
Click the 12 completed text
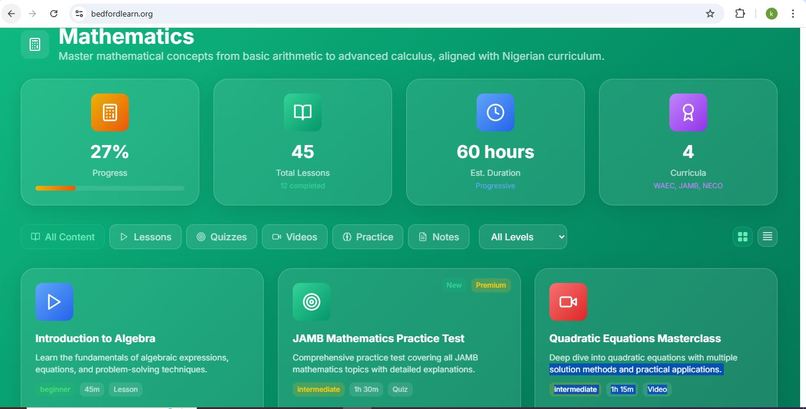tap(302, 186)
